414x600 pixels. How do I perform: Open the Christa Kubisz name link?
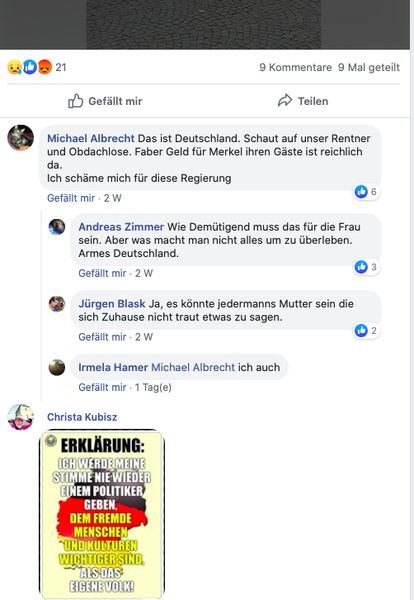[82, 417]
